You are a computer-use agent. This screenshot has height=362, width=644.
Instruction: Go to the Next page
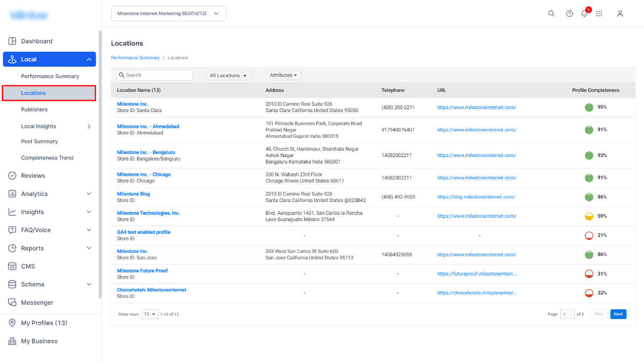point(618,314)
